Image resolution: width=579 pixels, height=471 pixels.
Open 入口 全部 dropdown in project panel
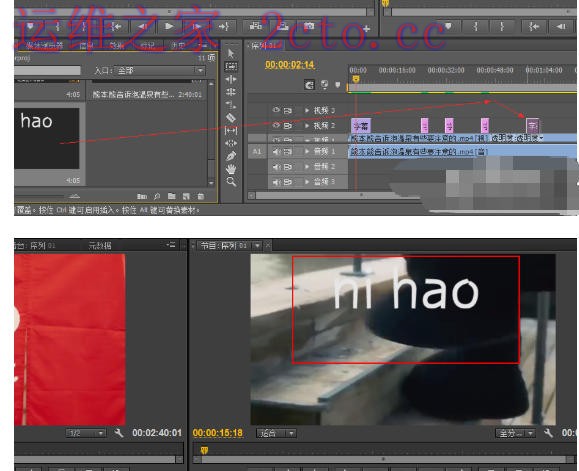coord(160,70)
